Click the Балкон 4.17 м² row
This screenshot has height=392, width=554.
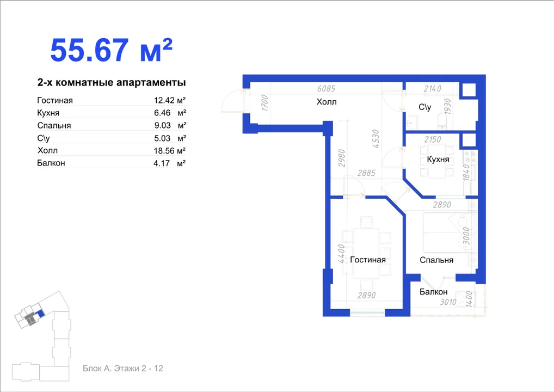pos(112,163)
